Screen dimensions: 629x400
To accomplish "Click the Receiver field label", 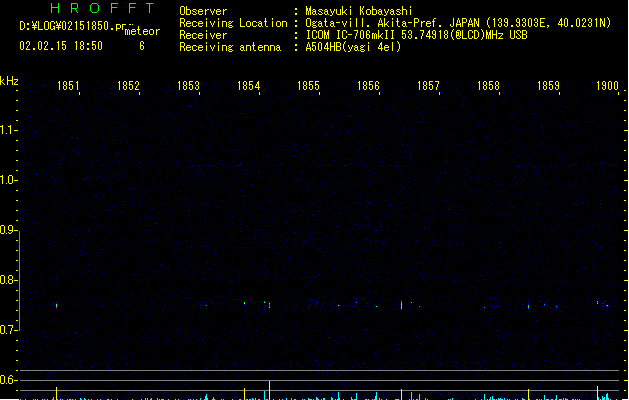I will 203,35.
